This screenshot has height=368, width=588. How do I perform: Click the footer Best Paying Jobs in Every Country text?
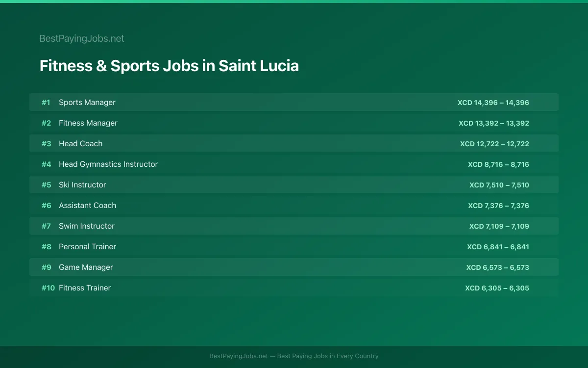click(328, 356)
